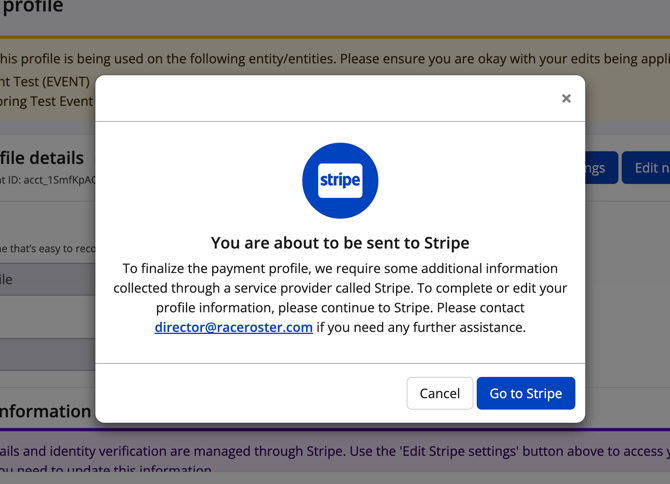Close the Stripe dialog with the X

[x=566, y=99]
